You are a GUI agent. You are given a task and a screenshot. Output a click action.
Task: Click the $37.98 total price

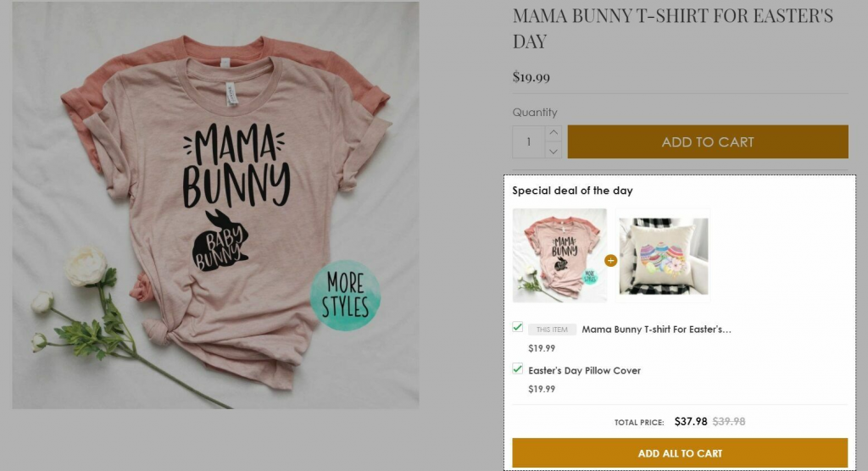(x=690, y=421)
